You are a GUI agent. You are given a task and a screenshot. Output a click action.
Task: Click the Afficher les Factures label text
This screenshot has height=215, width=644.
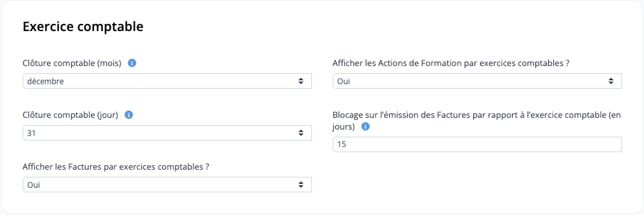pyautogui.click(x=116, y=167)
